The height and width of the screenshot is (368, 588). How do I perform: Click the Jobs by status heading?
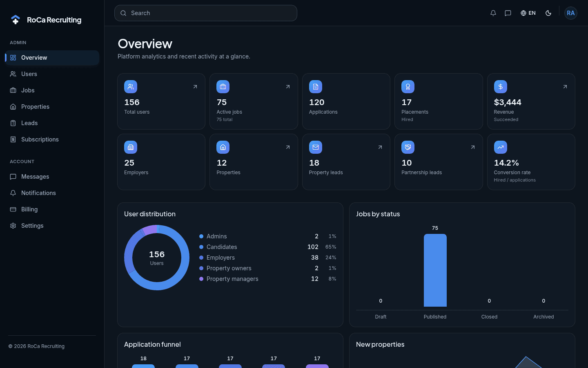click(x=378, y=214)
